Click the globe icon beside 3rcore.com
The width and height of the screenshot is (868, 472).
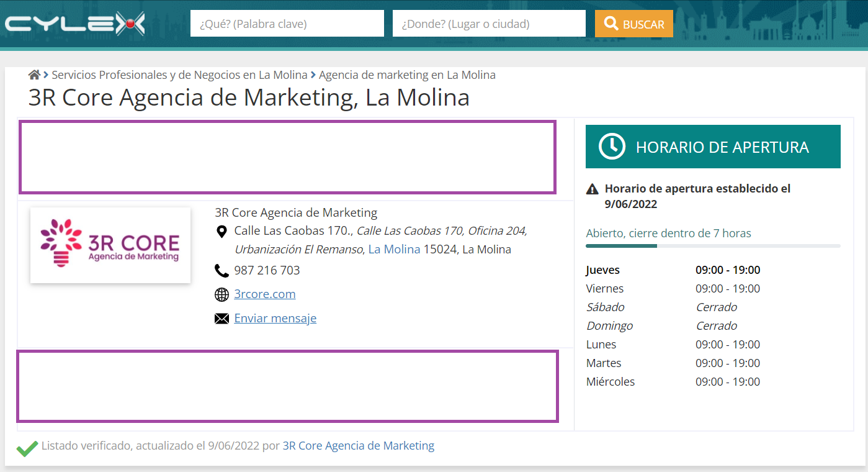tap(221, 294)
